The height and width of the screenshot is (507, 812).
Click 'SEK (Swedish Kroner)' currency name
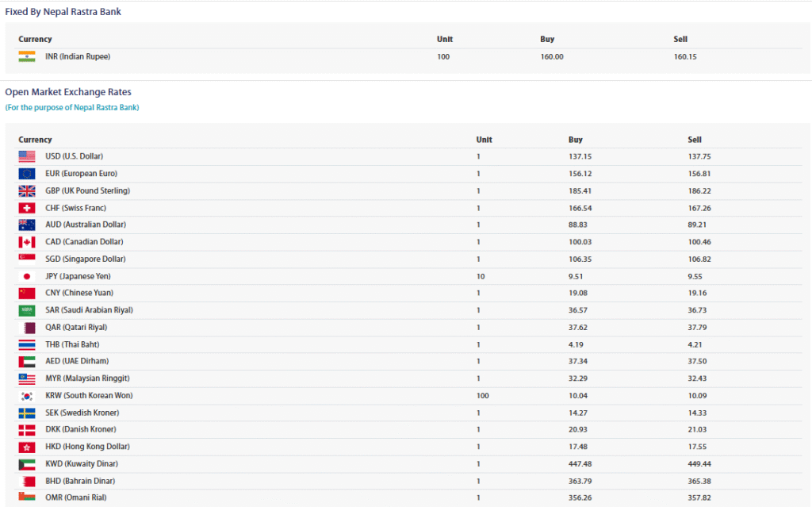(82, 413)
